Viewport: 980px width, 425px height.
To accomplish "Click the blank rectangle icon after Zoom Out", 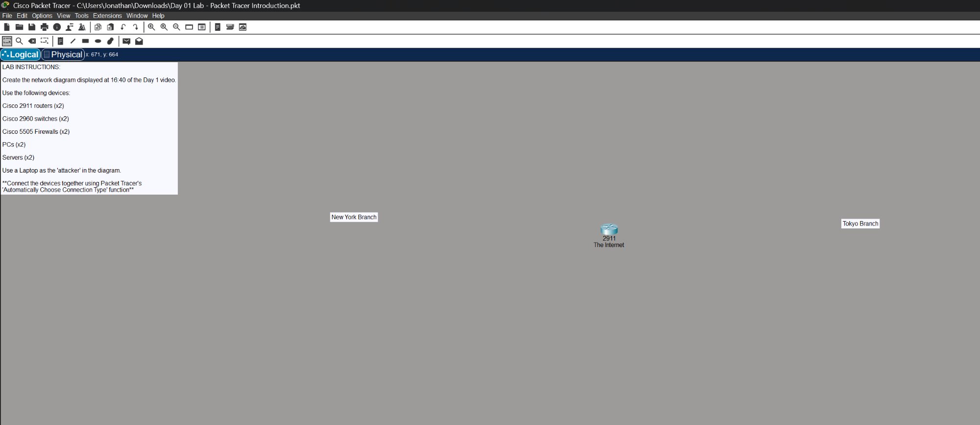I will (x=189, y=27).
